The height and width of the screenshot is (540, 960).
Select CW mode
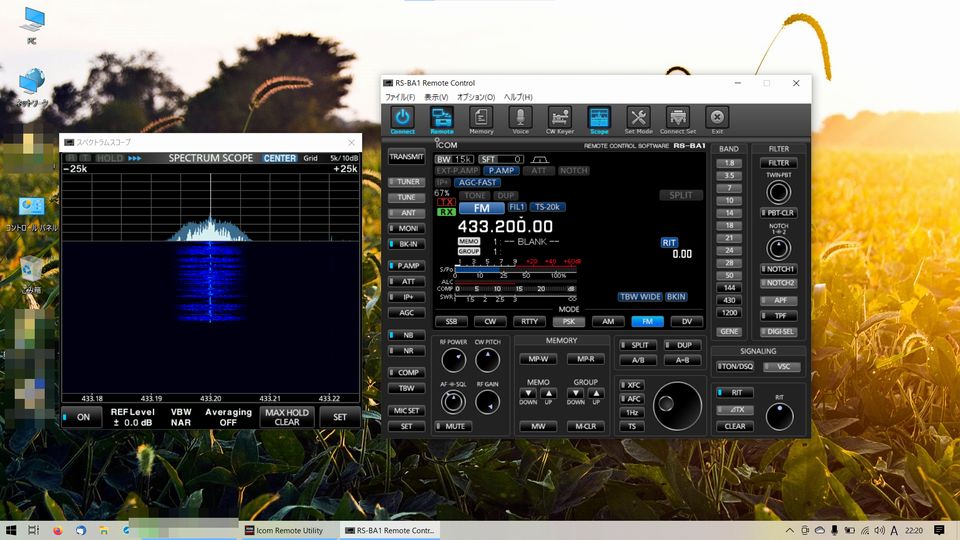click(490, 321)
